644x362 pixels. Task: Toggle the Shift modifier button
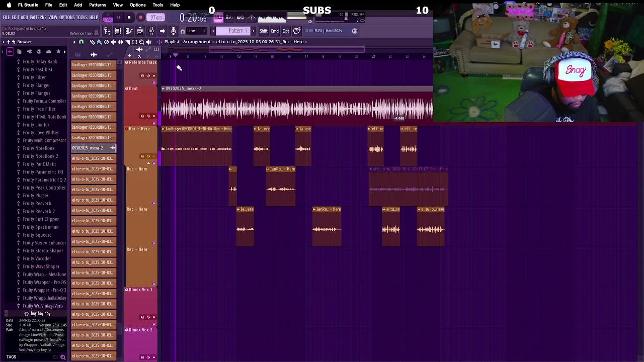pos(264,31)
